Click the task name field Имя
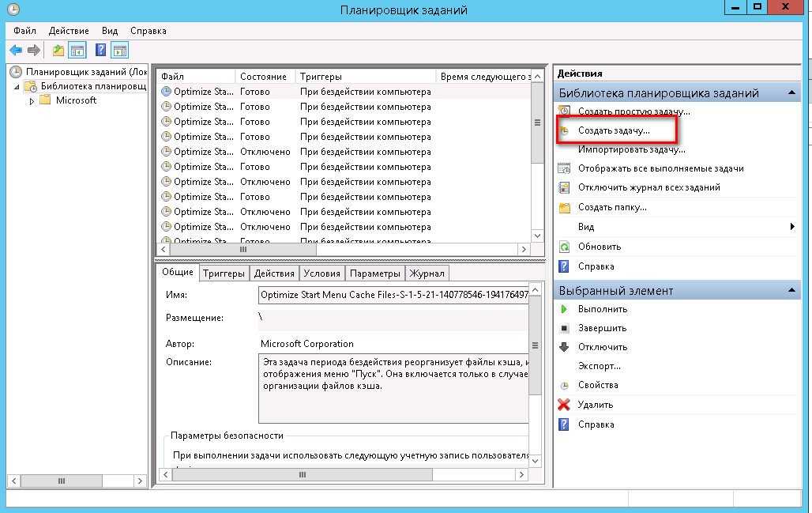 pyautogui.click(x=393, y=295)
